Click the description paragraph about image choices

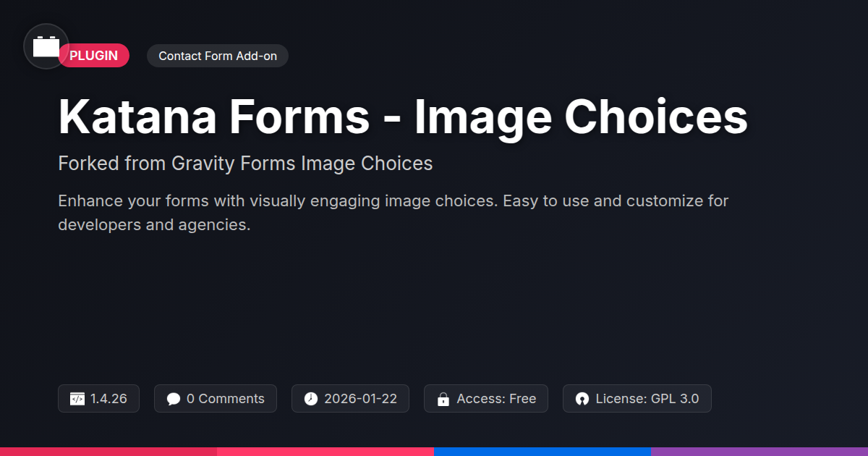[393, 212]
